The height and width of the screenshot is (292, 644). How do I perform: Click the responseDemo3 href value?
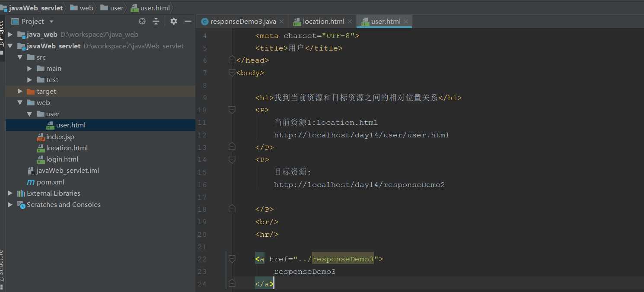coord(343,259)
